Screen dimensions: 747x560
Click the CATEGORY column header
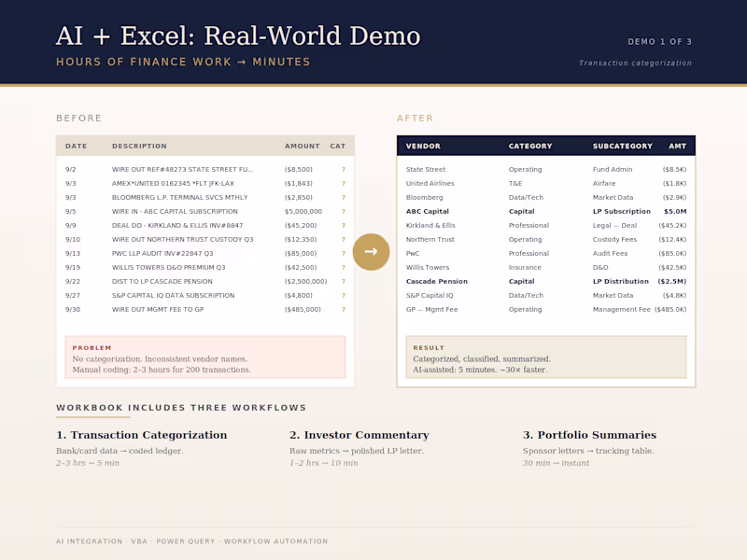click(530, 147)
